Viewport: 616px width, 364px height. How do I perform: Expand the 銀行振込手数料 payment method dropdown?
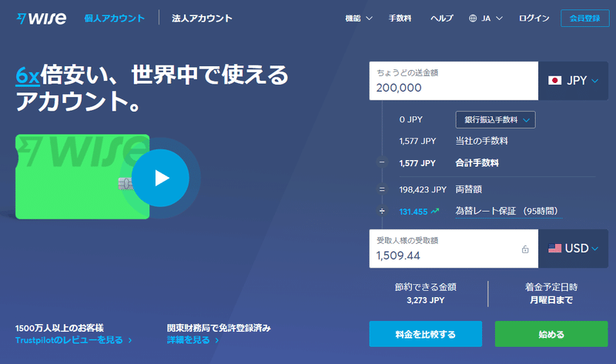tap(495, 120)
